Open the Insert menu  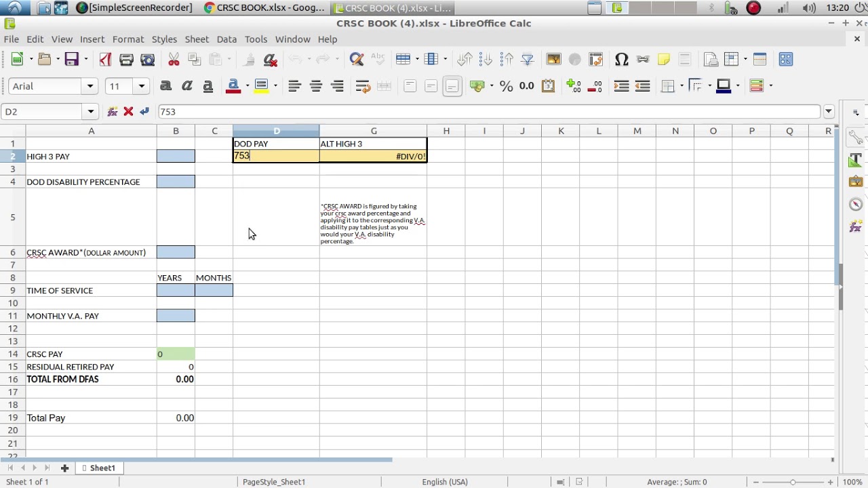click(92, 39)
